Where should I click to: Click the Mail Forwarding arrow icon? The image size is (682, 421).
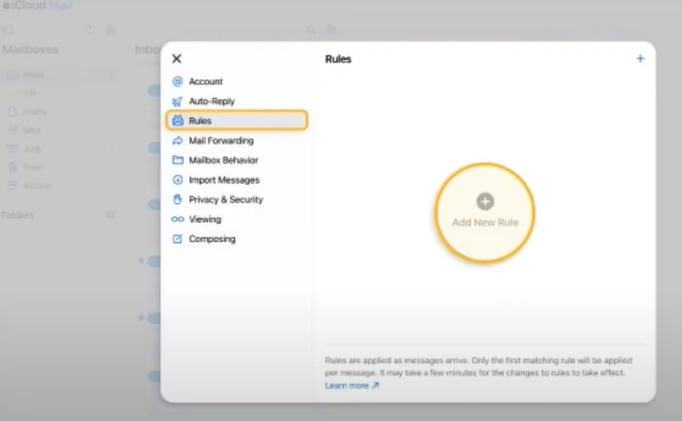click(x=178, y=141)
